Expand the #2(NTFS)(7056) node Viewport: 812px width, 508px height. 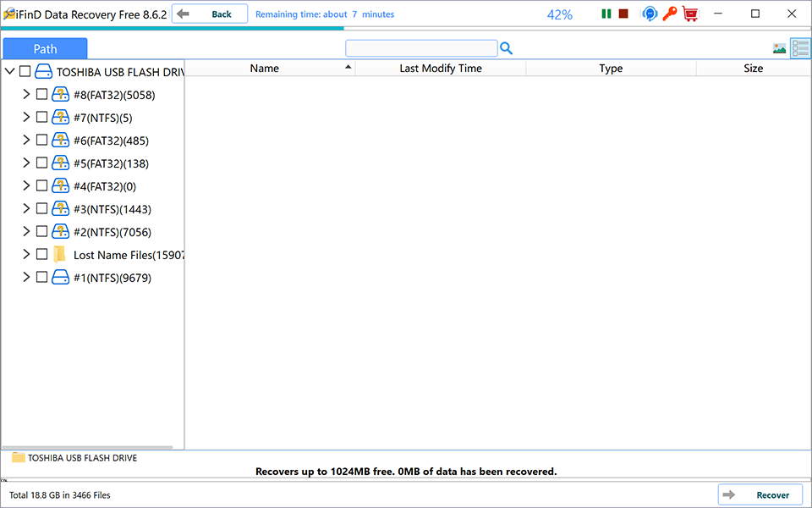26,230
